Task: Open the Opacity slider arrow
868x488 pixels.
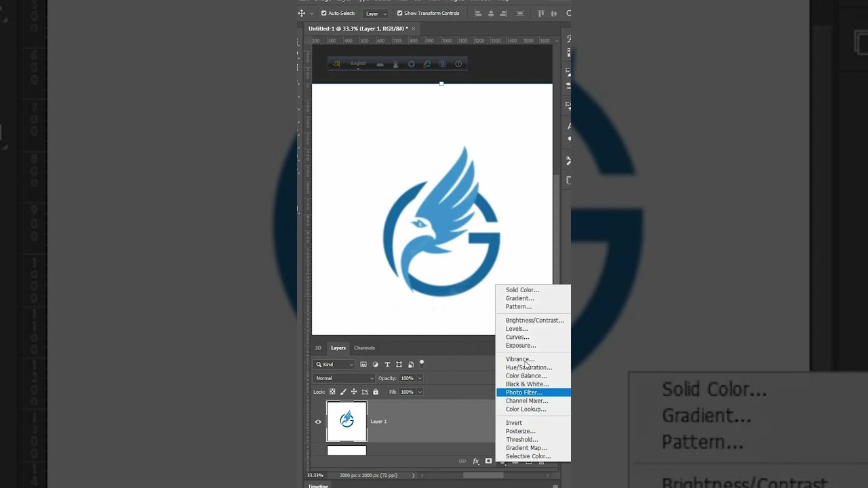Action: (x=420, y=378)
